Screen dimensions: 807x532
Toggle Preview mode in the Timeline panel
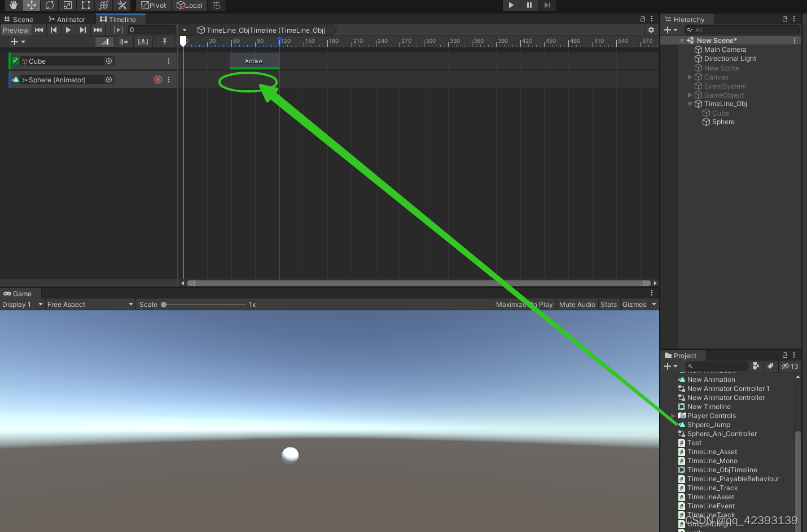point(16,30)
